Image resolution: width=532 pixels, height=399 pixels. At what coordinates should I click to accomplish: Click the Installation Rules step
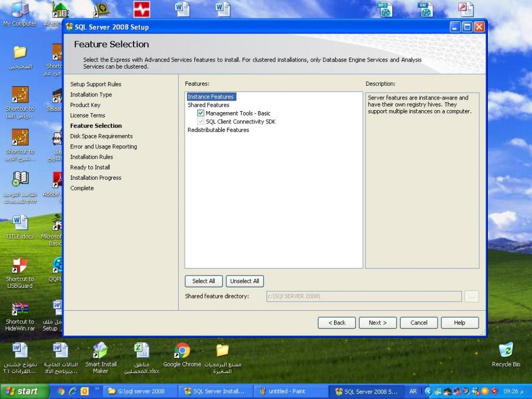pyautogui.click(x=92, y=157)
